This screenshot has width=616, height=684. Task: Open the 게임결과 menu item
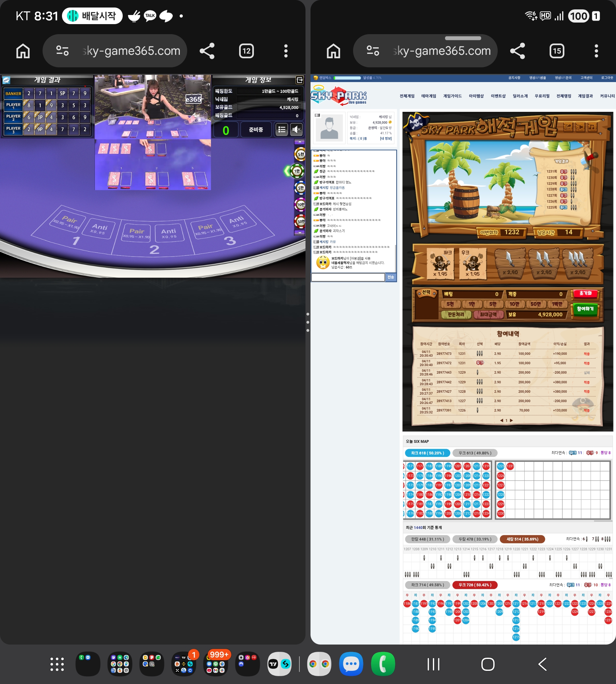click(x=585, y=96)
